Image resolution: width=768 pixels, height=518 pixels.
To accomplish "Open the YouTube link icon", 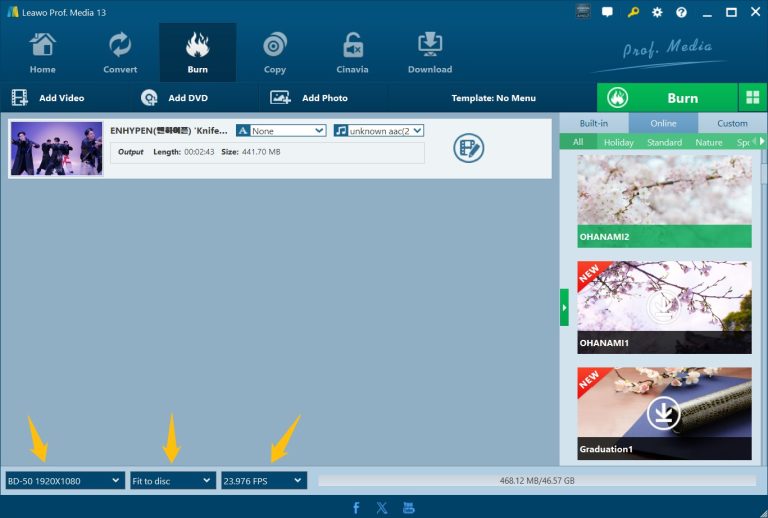I will [408, 508].
